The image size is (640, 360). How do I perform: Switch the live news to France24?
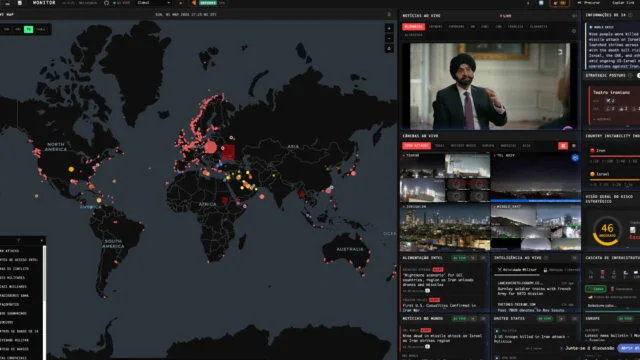pyautogui.click(x=515, y=27)
